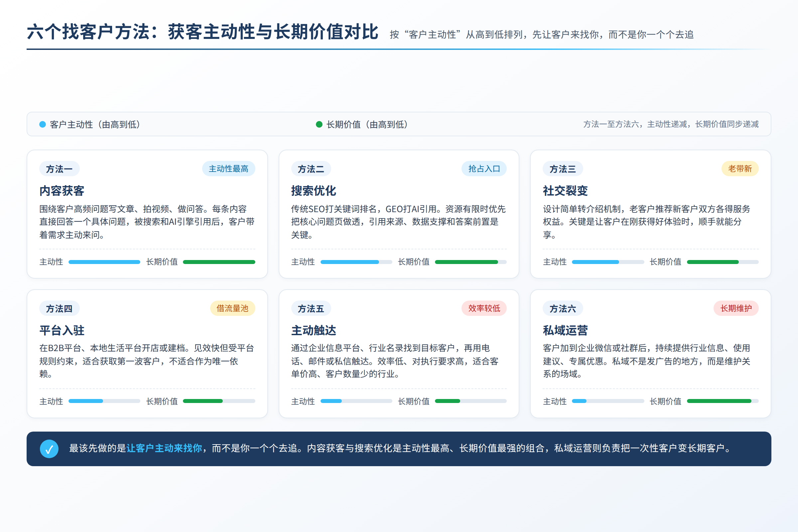Click the blue dot beside 客户主动性

[x=43, y=124]
